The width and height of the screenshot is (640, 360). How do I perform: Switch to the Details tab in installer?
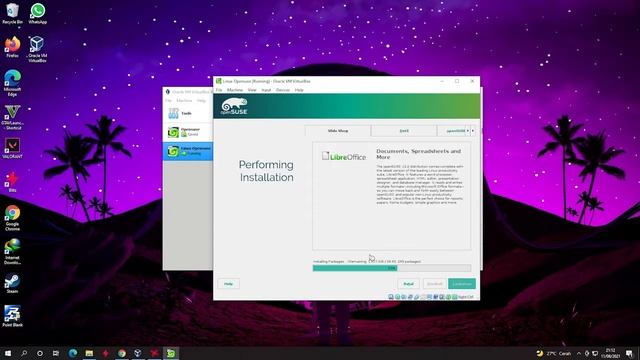click(404, 131)
